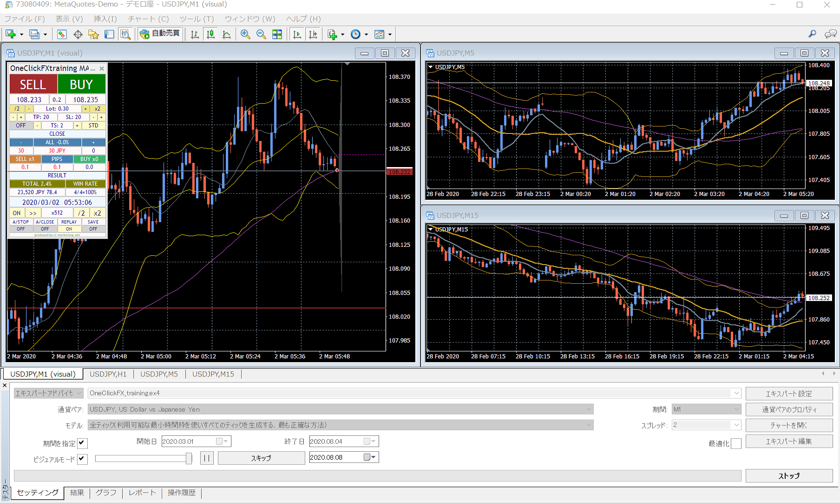Click the チャートを開く button
Viewport: 840px width, 504px height.
(x=789, y=426)
